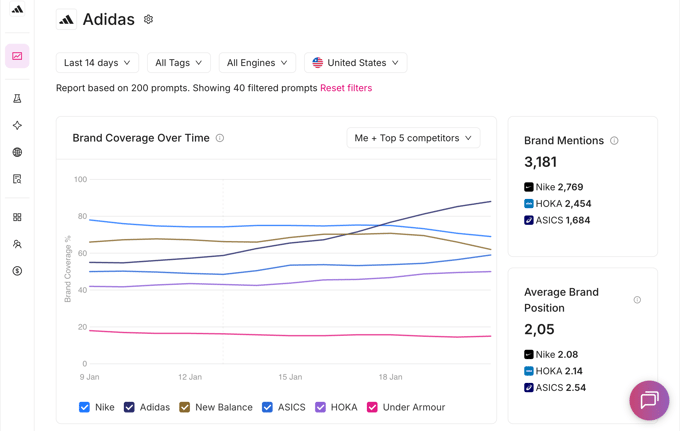Open the globe sidebar icon
This screenshot has height=431, width=680.
click(x=17, y=152)
